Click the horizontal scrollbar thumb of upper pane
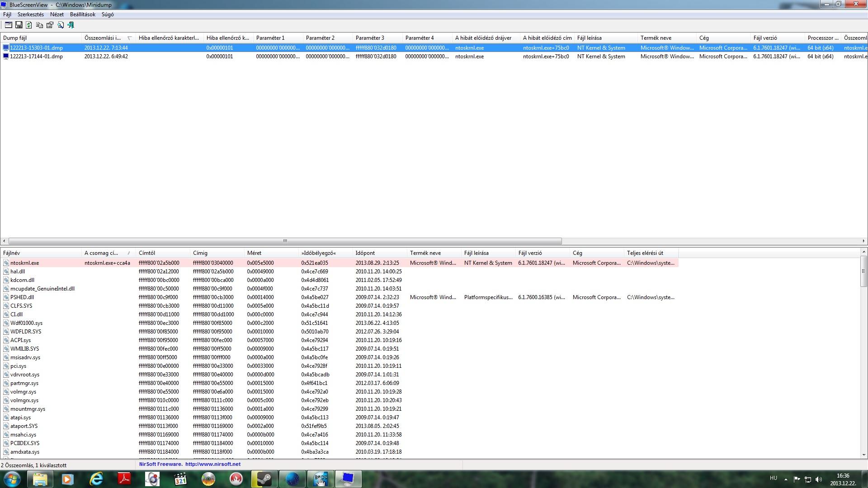 285,241
